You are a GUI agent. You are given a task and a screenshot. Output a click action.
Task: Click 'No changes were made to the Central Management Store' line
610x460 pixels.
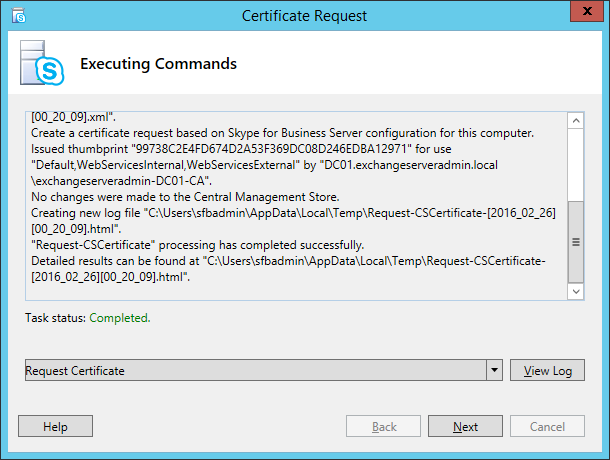185,197
